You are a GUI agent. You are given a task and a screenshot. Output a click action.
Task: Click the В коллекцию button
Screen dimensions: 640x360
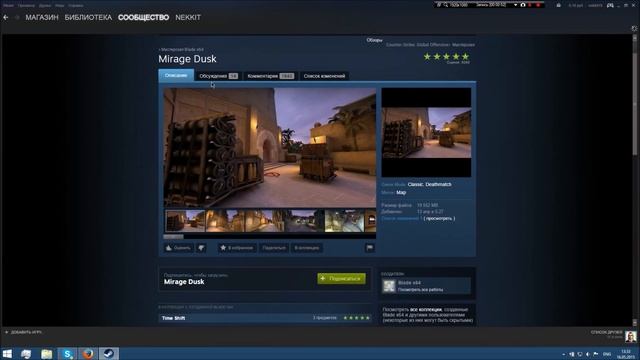307,248
